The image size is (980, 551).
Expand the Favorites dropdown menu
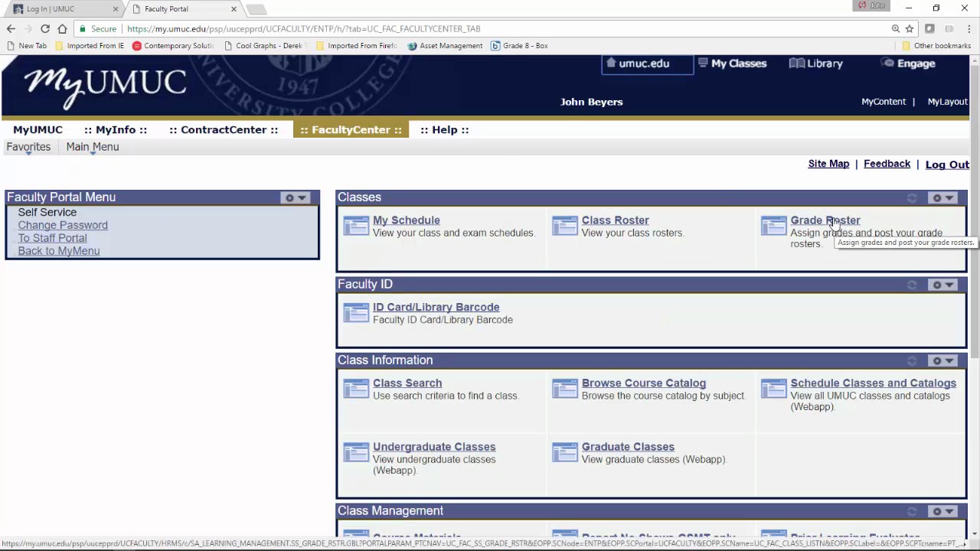[x=28, y=147]
